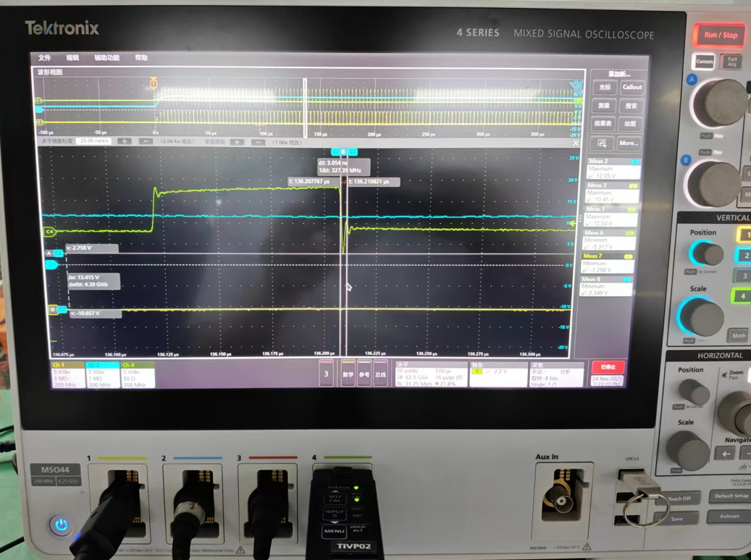Select cursor A horizontal bar handle
751x560 pixels.
click(53, 253)
